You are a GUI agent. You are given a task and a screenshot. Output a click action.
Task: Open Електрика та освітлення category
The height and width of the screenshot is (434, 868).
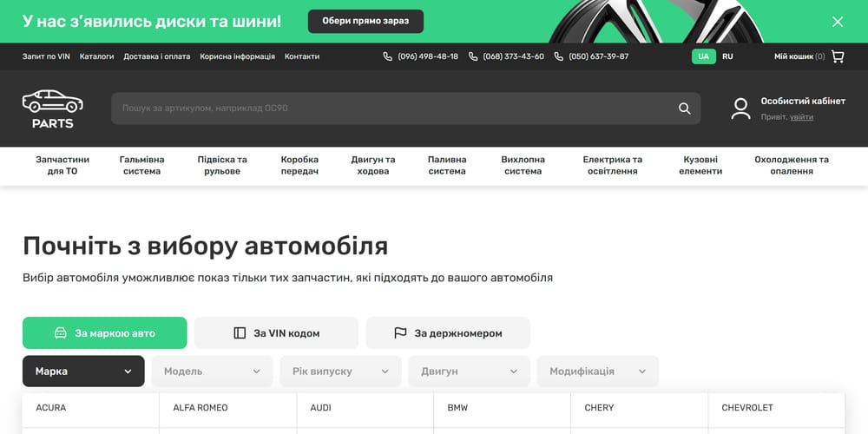click(612, 166)
